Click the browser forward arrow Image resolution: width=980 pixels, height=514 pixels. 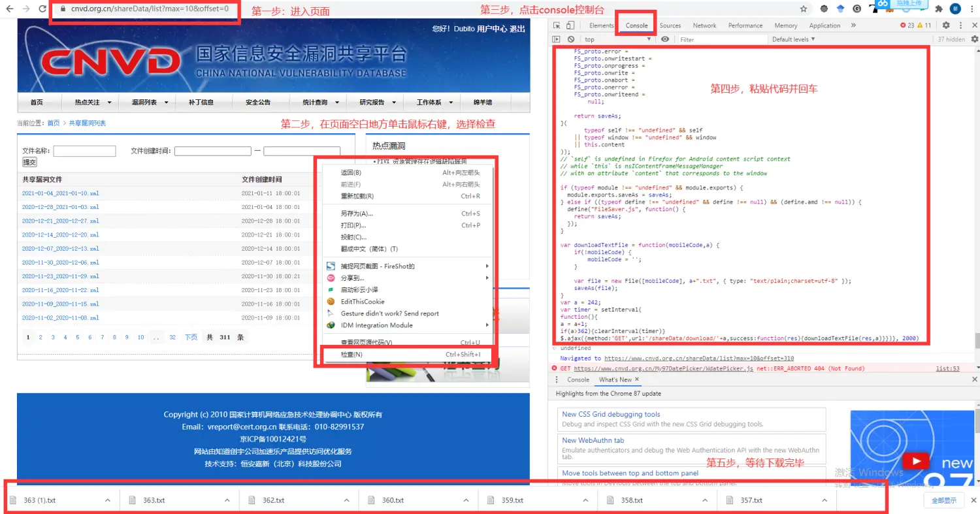[25, 9]
